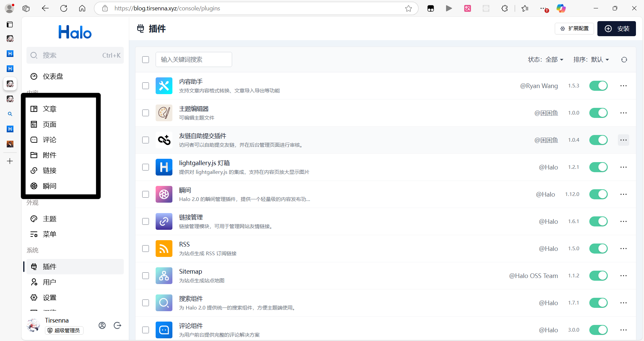Click the logout icon beside Tirsenna profile

(117, 325)
